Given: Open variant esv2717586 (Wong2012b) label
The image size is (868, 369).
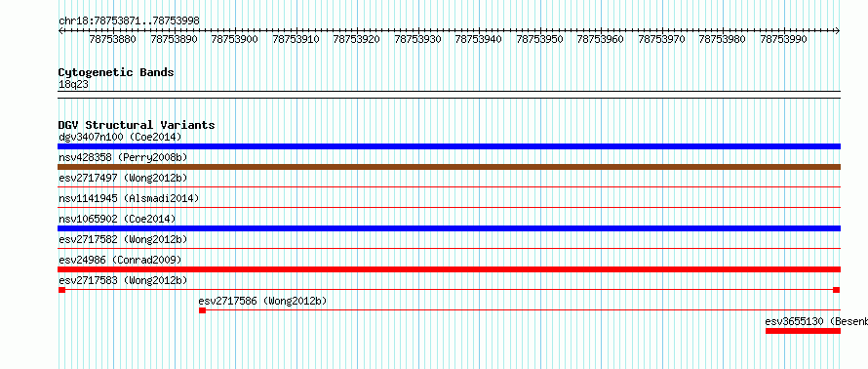Looking at the screenshot, I should (x=262, y=302).
